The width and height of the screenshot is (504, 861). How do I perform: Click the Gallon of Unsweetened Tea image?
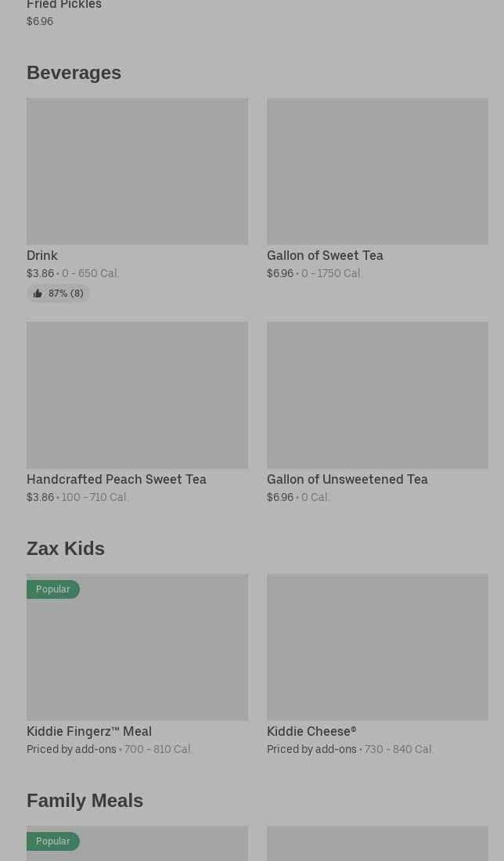377,394
